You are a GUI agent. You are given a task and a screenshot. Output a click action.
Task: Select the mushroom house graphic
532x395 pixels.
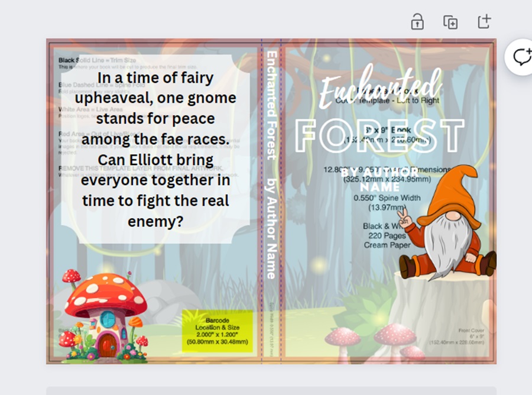(106, 319)
